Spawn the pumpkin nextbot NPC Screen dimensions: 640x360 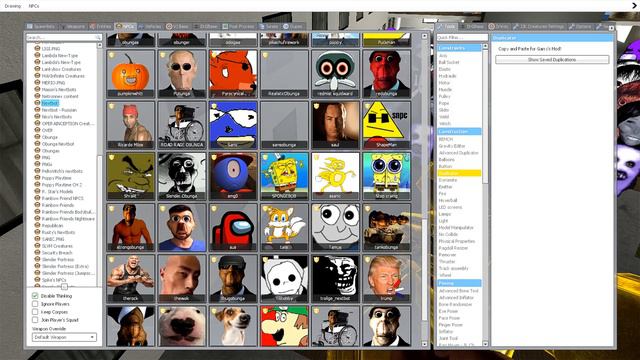131,74
